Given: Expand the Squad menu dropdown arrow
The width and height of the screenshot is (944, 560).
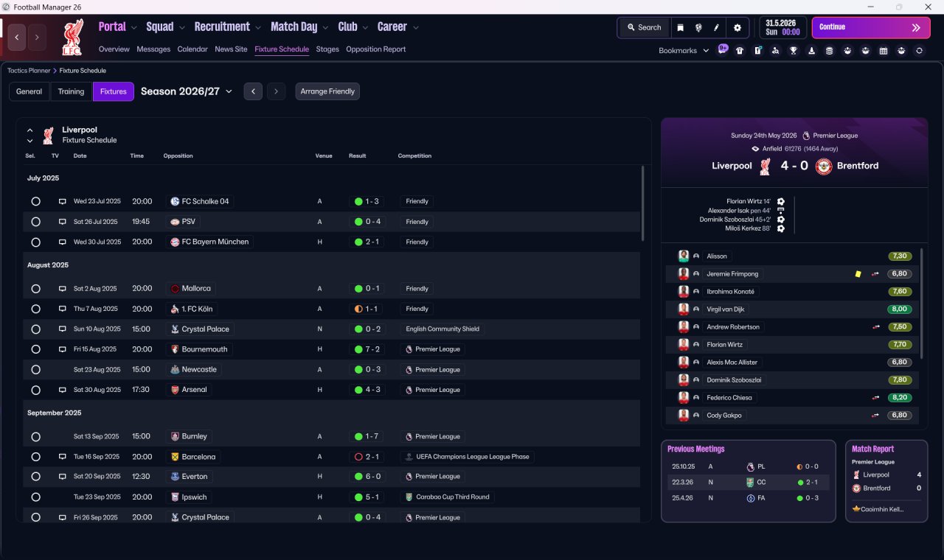Looking at the screenshot, I should (181, 28).
